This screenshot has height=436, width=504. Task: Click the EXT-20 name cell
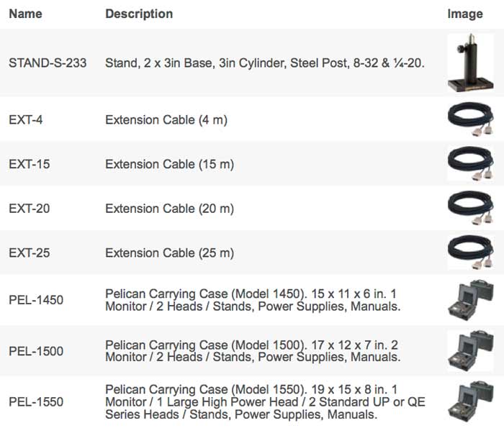tap(30, 209)
